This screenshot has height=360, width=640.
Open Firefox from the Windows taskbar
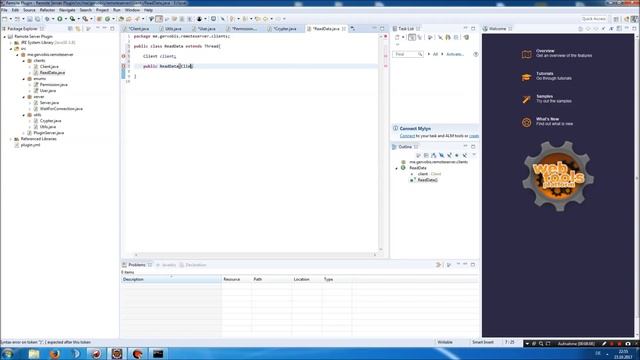(x=55, y=353)
